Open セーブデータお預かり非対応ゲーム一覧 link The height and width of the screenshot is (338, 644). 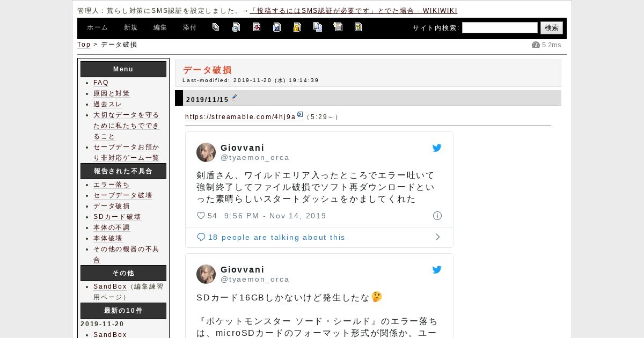coord(127,152)
